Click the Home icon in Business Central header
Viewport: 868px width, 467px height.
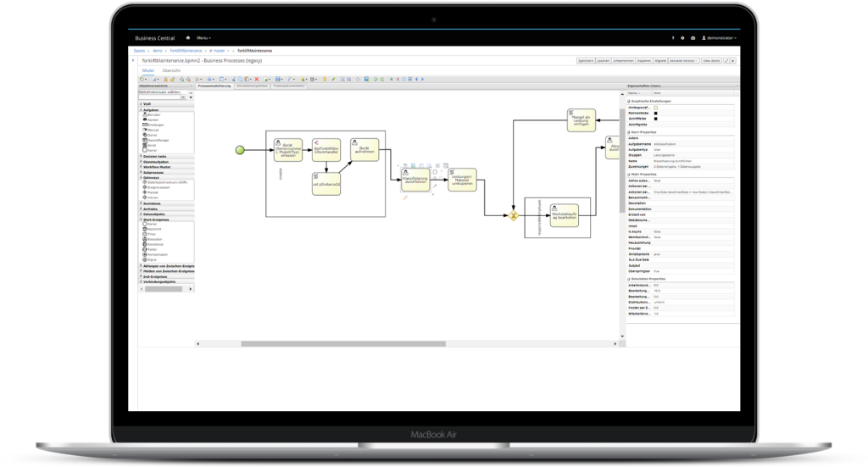pyautogui.click(x=187, y=38)
